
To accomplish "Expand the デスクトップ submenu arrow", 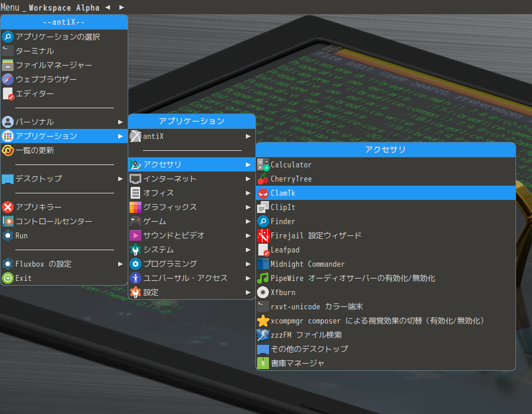I will (x=121, y=179).
